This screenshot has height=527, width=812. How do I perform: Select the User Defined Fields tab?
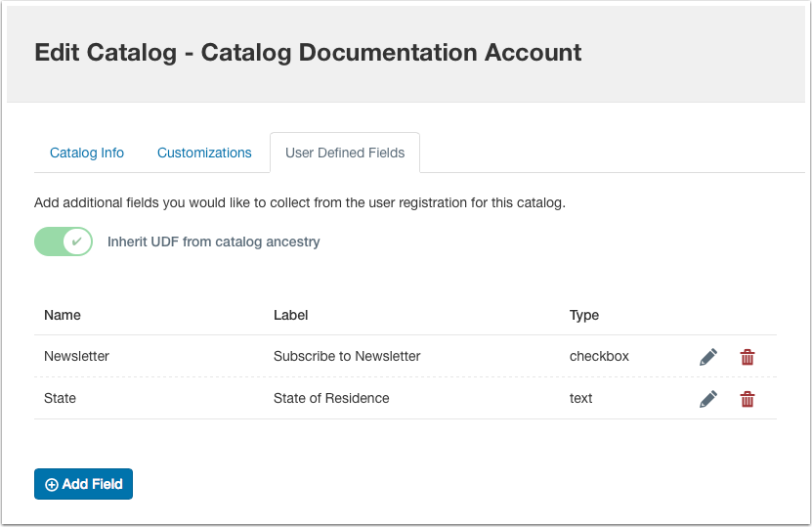(x=345, y=153)
